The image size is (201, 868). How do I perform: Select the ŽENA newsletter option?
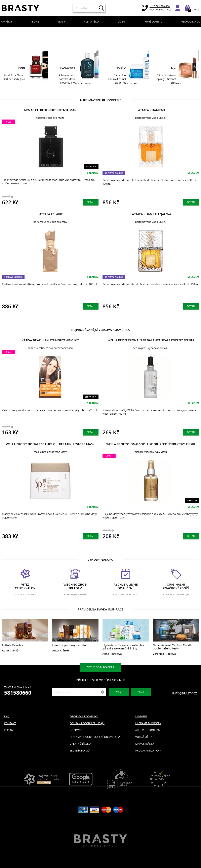(141, 692)
